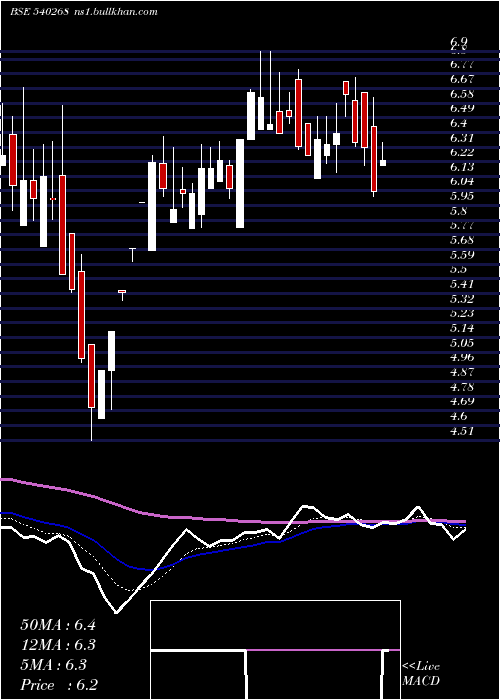Select the 5.32 price axis label
Screen dimensions: 500x700
pyautogui.click(x=462, y=299)
